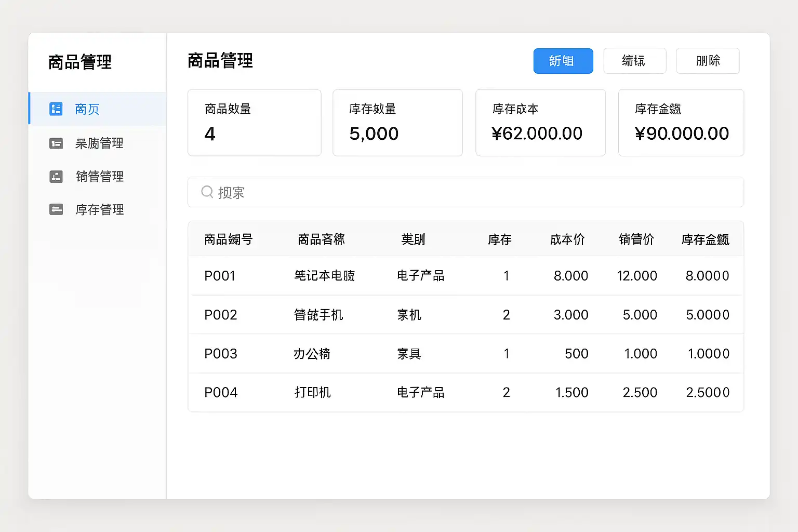
Task: Click the summary card showing value 4
Action: pyautogui.click(x=254, y=123)
